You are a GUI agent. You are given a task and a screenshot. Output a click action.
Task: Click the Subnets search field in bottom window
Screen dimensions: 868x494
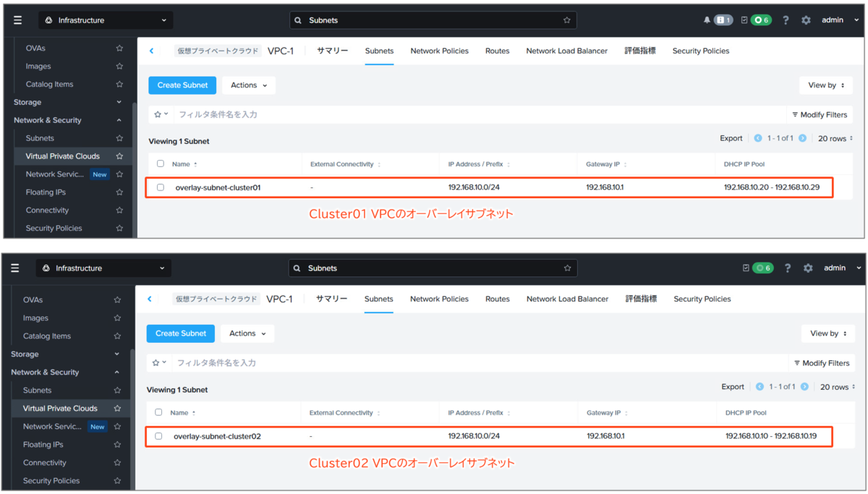433,268
